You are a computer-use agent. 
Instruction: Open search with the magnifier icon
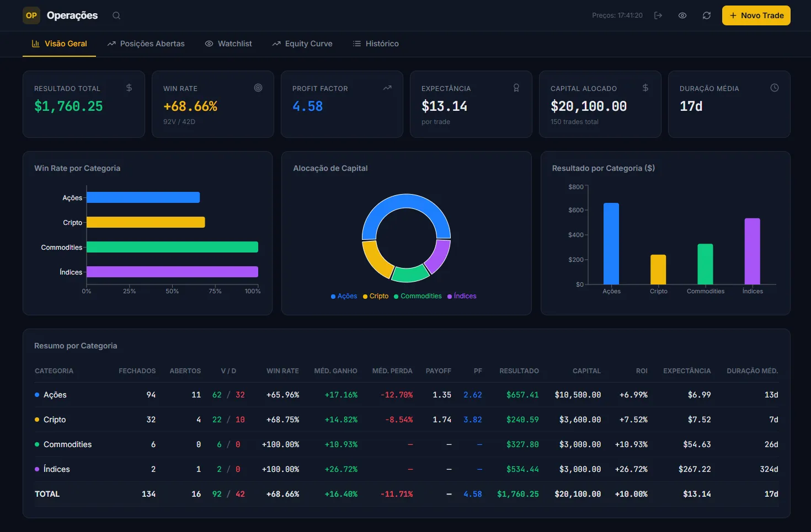click(116, 15)
